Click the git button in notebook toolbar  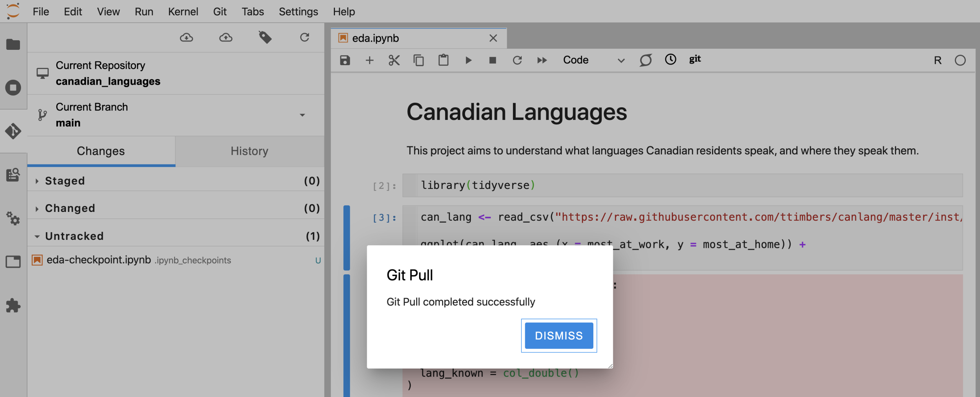(x=695, y=59)
